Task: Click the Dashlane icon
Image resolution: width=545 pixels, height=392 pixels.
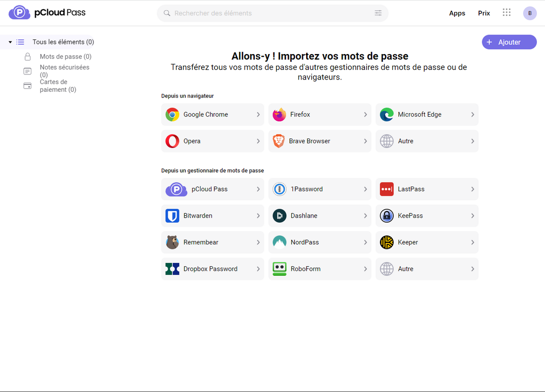Action: point(279,216)
